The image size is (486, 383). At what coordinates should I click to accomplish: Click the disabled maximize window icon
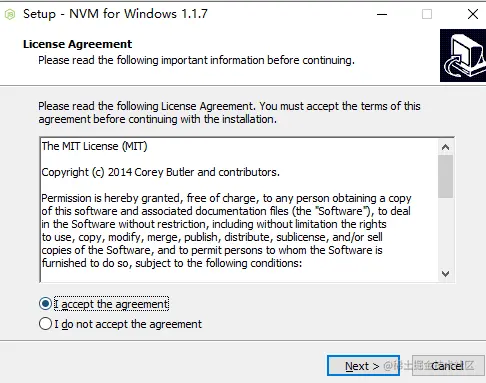(427, 14)
